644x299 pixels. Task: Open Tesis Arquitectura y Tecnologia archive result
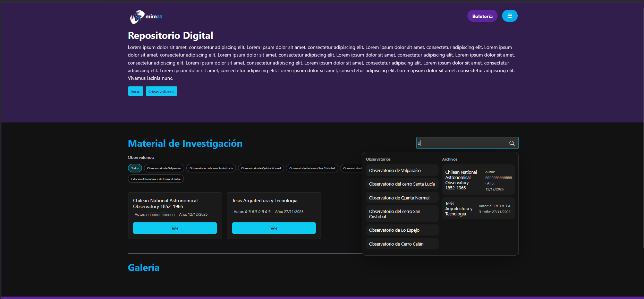click(x=478, y=208)
